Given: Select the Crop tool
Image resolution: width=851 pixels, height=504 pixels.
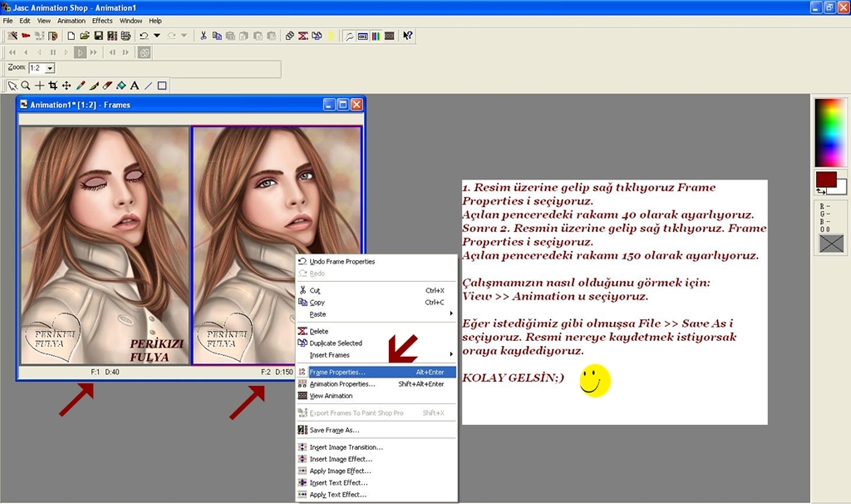Looking at the screenshot, I should pos(53,86).
